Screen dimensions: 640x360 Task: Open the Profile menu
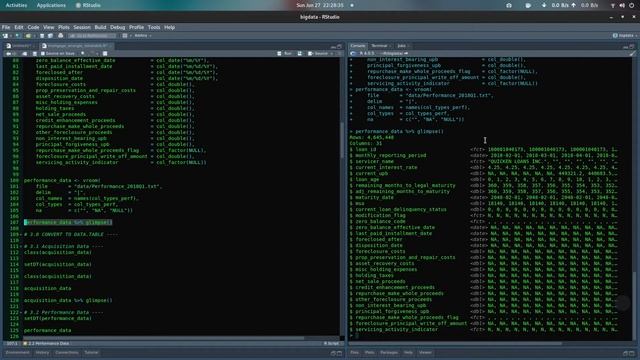point(136,27)
